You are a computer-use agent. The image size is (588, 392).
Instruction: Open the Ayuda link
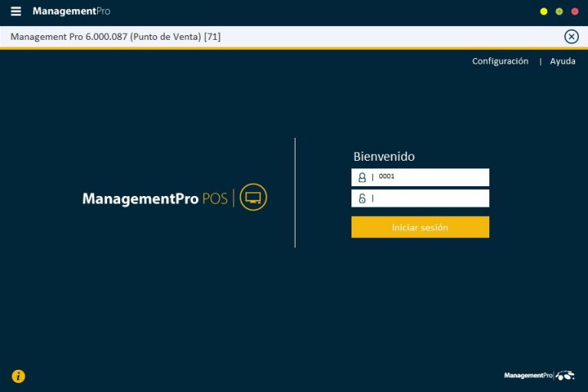point(563,61)
